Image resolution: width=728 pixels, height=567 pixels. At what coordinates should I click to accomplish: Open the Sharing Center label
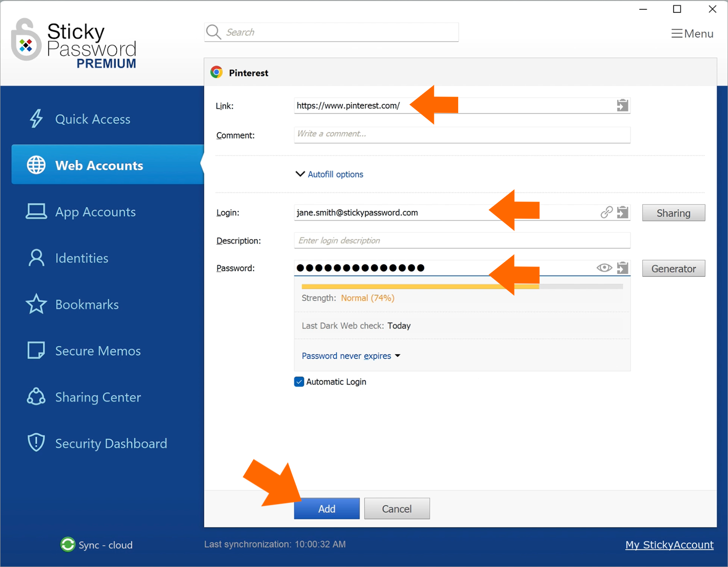coord(98,397)
